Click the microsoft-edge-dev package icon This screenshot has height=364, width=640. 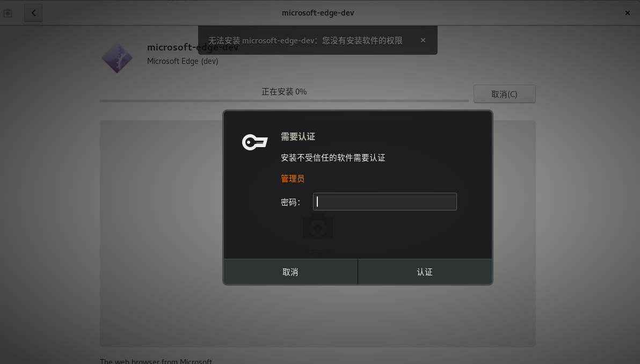coord(117,57)
